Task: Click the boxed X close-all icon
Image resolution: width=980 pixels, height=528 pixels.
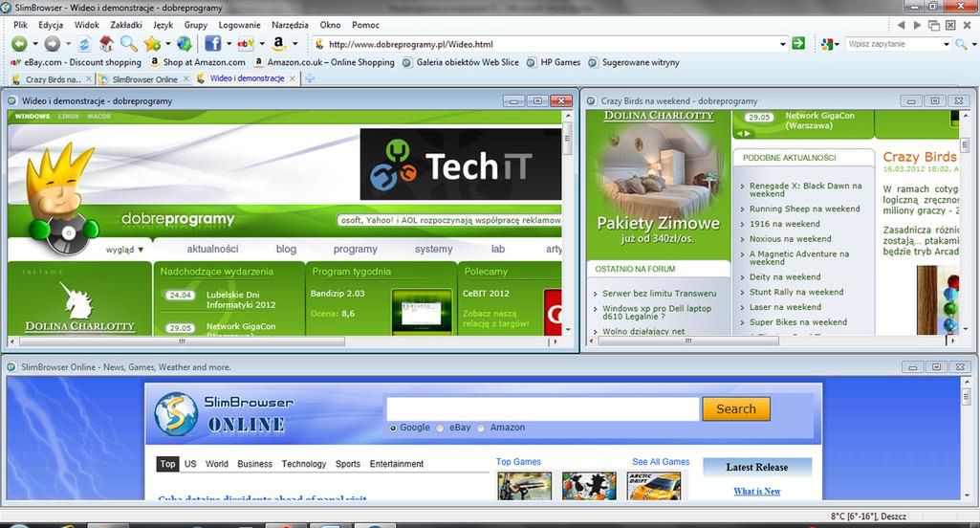Action: click(x=950, y=25)
